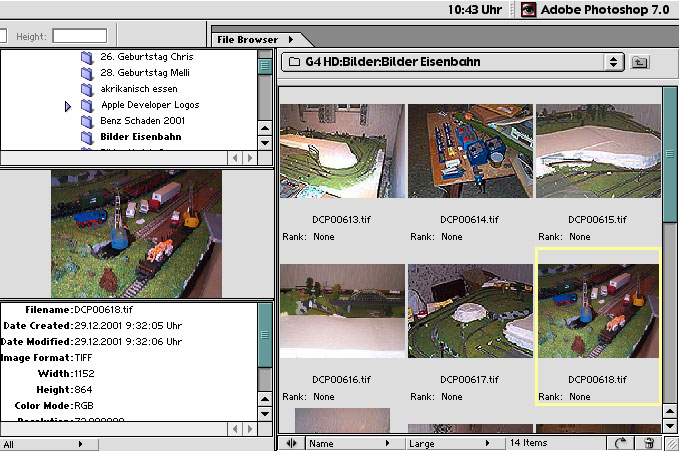Click the 10:43 Uhr menu bar clock
Viewport: 679px width, 451px height.
coord(475,10)
